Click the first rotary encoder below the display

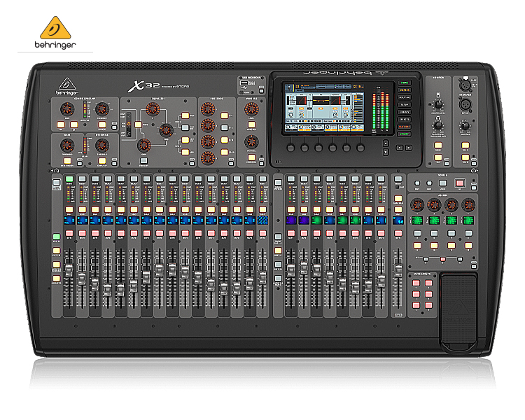tap(290, 148)
